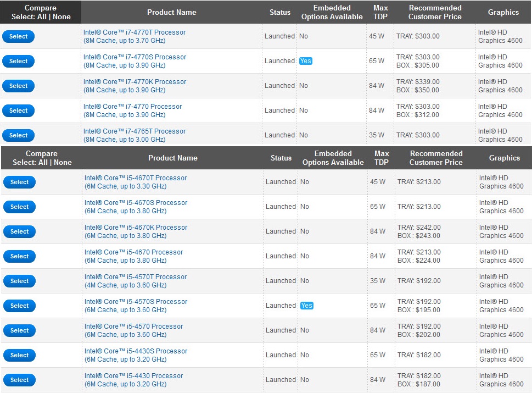Open Intel Core i7-4770K Processor link

(x=135, y=86)
